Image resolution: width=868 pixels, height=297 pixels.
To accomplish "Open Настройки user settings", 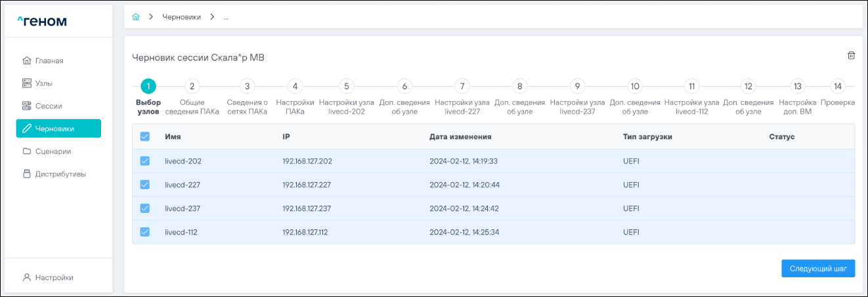I will coord(54,277).
